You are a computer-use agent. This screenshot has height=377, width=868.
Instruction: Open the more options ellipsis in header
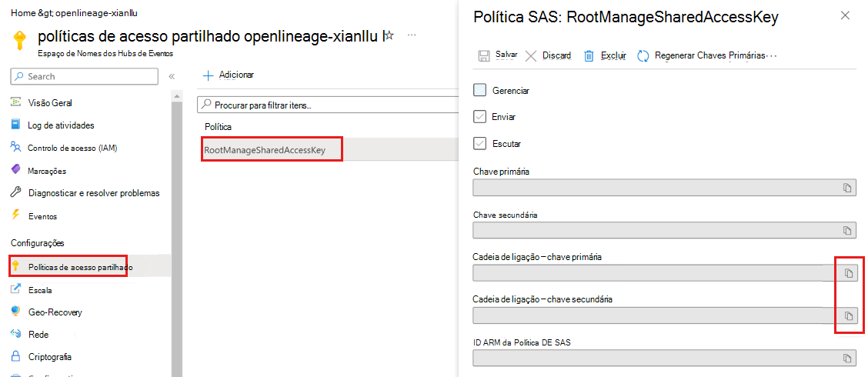coord(412,35)
